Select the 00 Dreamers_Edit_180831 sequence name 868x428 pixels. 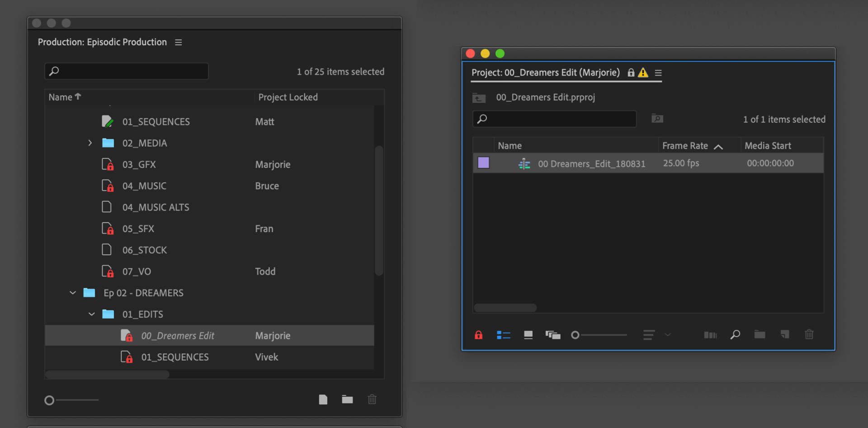pos(592,164)
